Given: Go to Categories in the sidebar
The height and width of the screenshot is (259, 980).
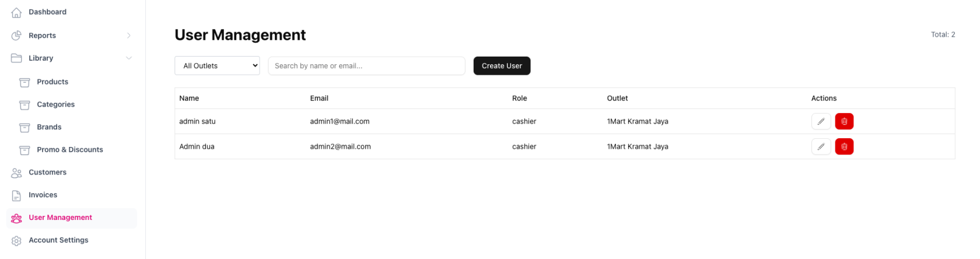Looking at the screenshot, I should [55, 104].
